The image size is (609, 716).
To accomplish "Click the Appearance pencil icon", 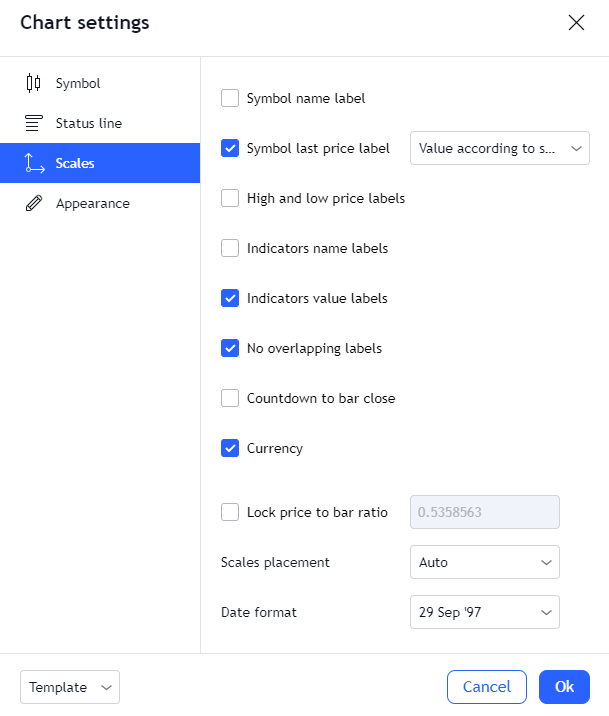I will click(x=34, y=203).
